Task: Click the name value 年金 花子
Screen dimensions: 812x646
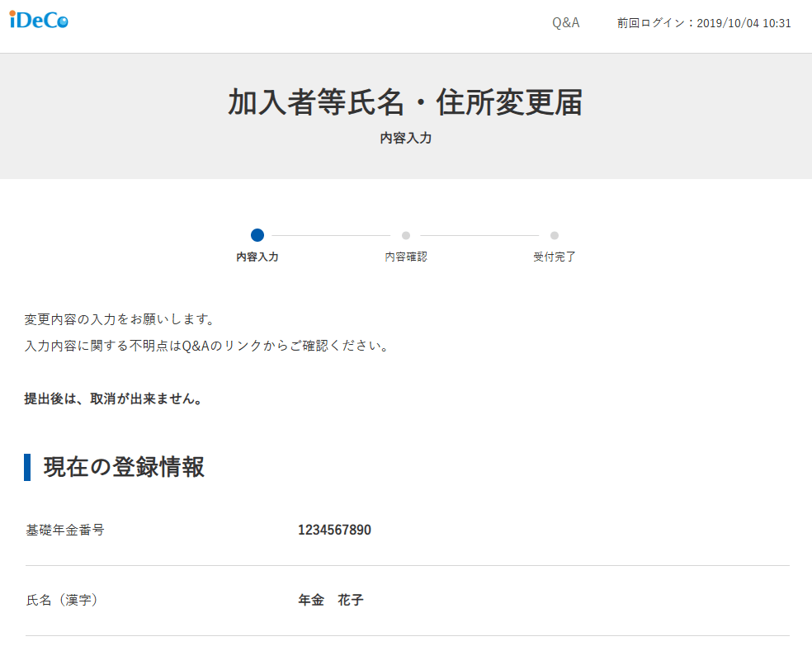Action: pos(330,600)
